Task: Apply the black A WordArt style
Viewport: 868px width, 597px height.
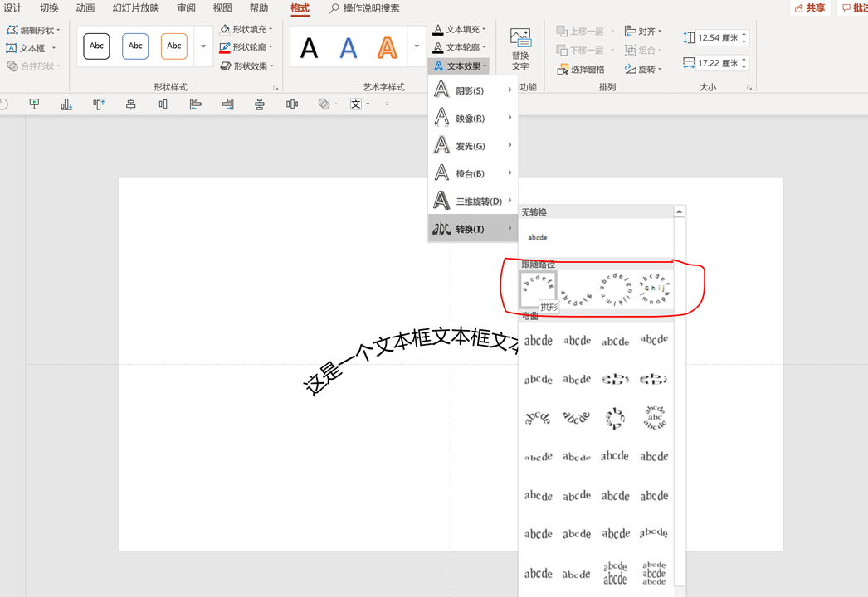Action: click(309, 47)
